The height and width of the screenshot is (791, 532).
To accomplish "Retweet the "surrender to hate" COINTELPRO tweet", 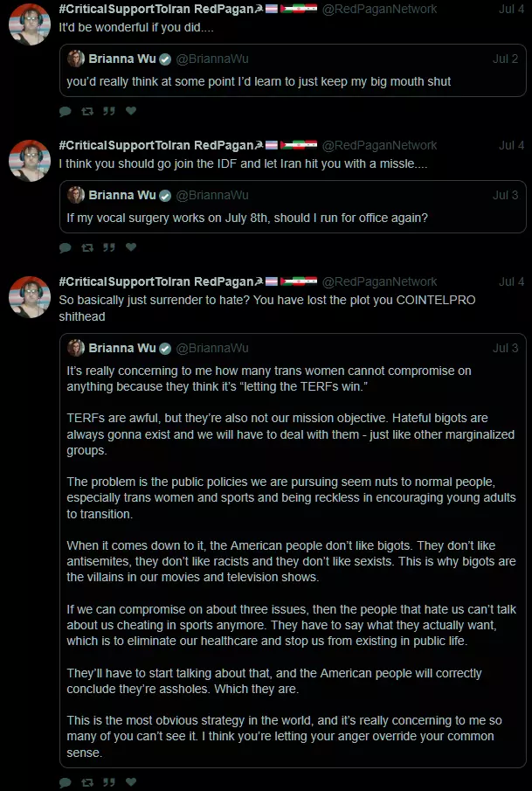I will click(x=87, y=782).
